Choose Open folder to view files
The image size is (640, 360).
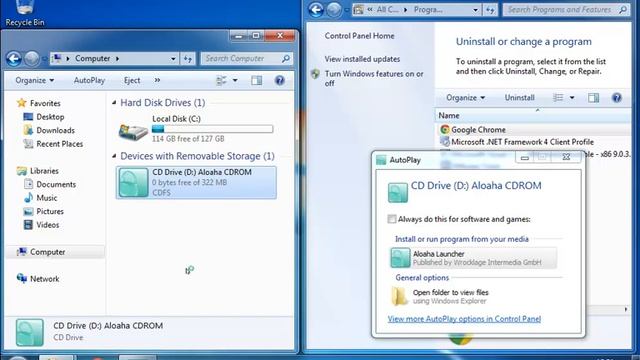point(450,296)
